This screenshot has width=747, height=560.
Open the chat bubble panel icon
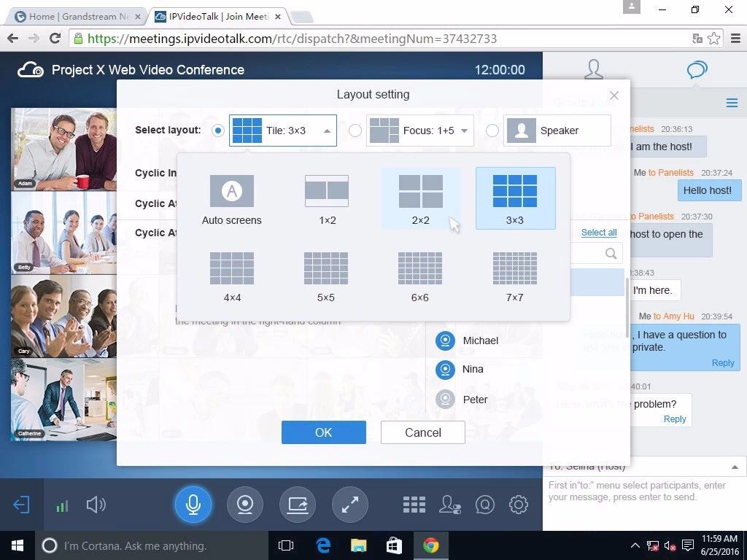(697, 70)
